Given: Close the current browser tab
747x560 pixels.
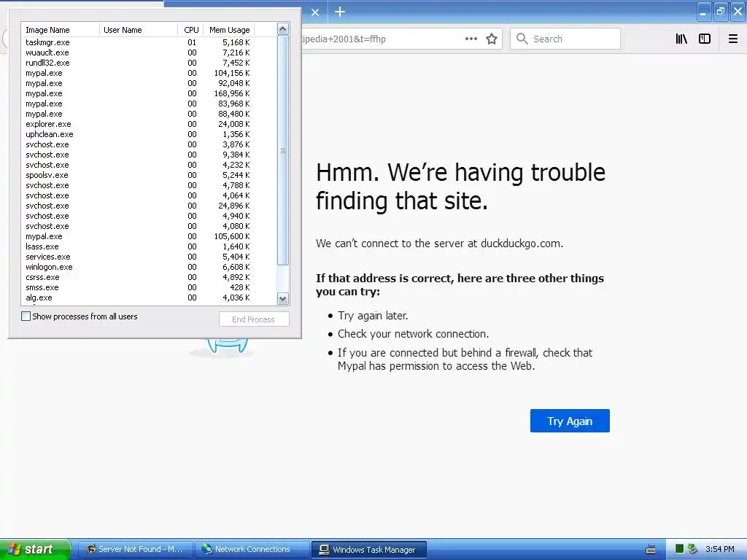Looking at the screenshot, I should (315, 12).
